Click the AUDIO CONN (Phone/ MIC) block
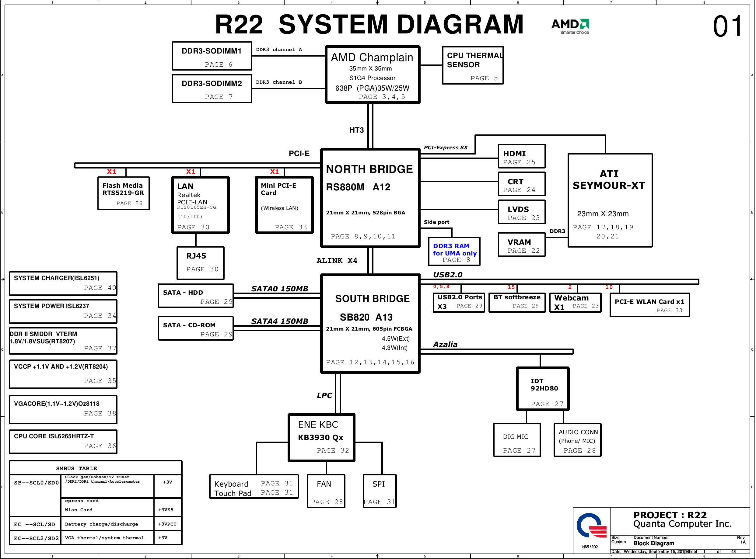Screen dimensions: 756x559 tap(578, 440)
